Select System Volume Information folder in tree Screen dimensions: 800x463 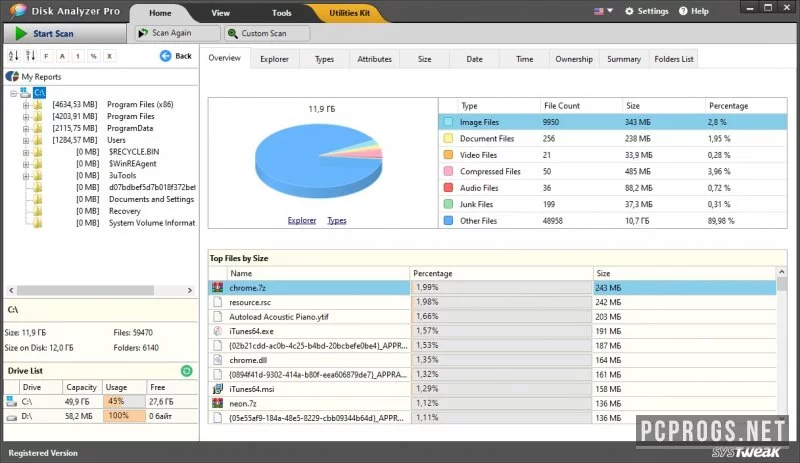[x=152, y=223]
